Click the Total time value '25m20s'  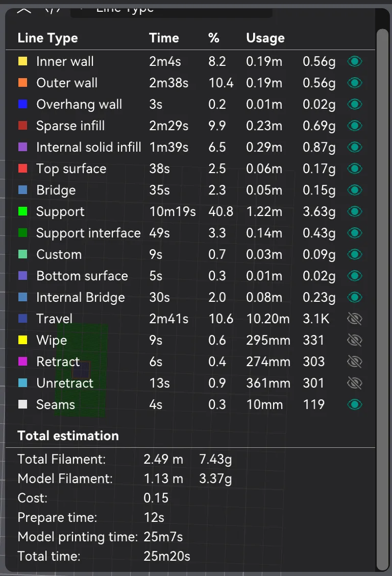click(166, 557)
